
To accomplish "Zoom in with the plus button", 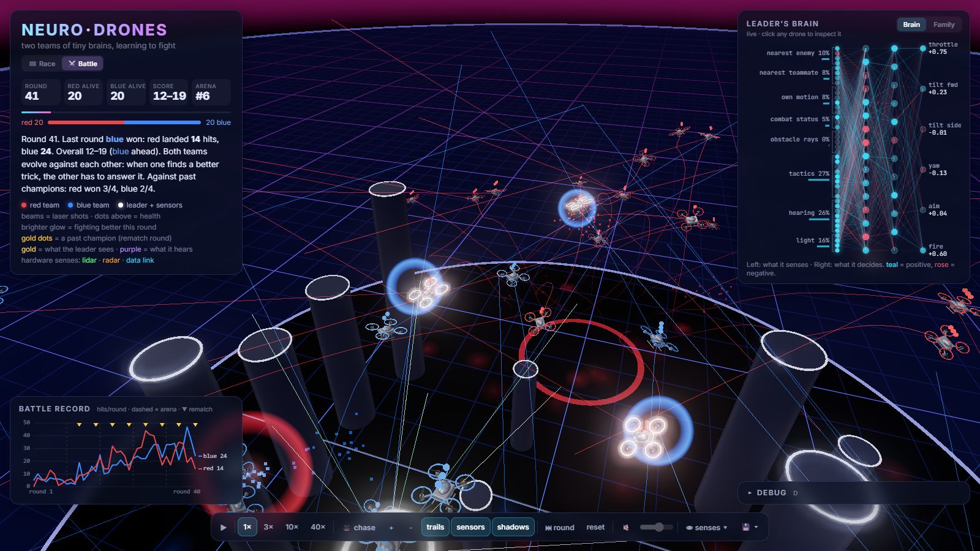I will tap(391, 528).
